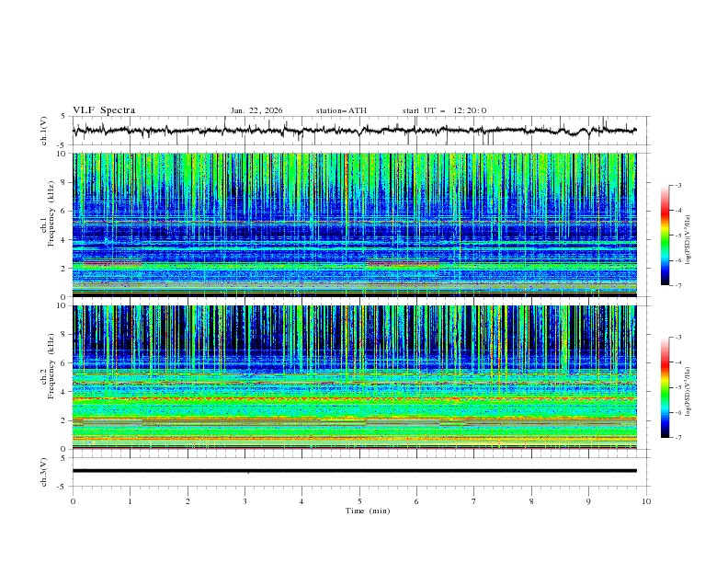The image size is (728, 563).
Task: Click the ch.3 voltage flat trace panel
Action: (x=358, y=471)
